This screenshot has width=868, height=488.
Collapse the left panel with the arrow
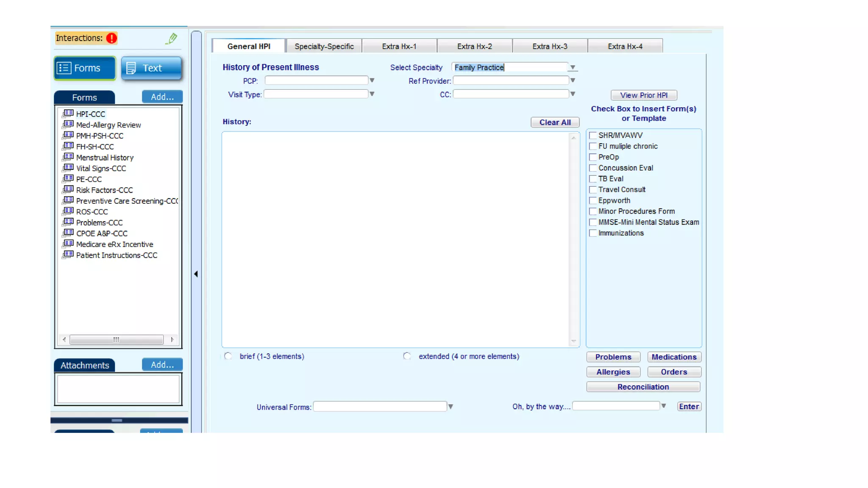[196, 274]
